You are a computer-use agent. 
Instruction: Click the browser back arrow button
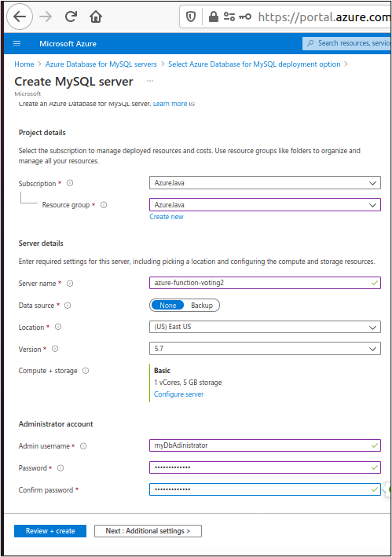point(20,16)
